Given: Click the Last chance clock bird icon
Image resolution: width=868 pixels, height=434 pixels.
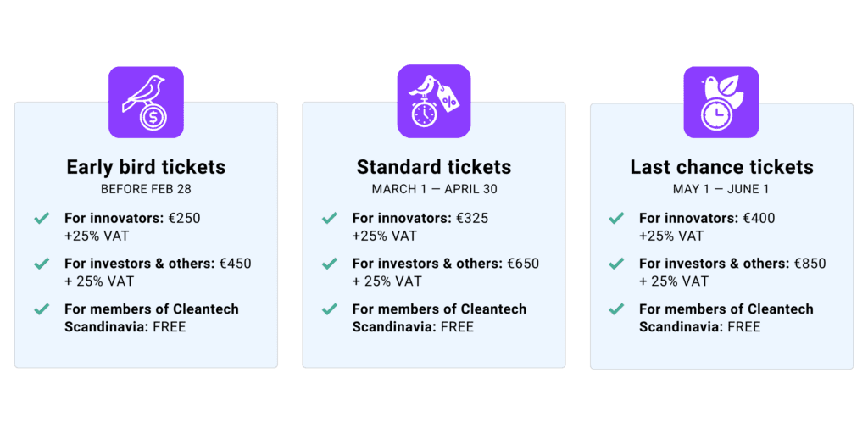Looking at the screenshot, I should [721, 103].
